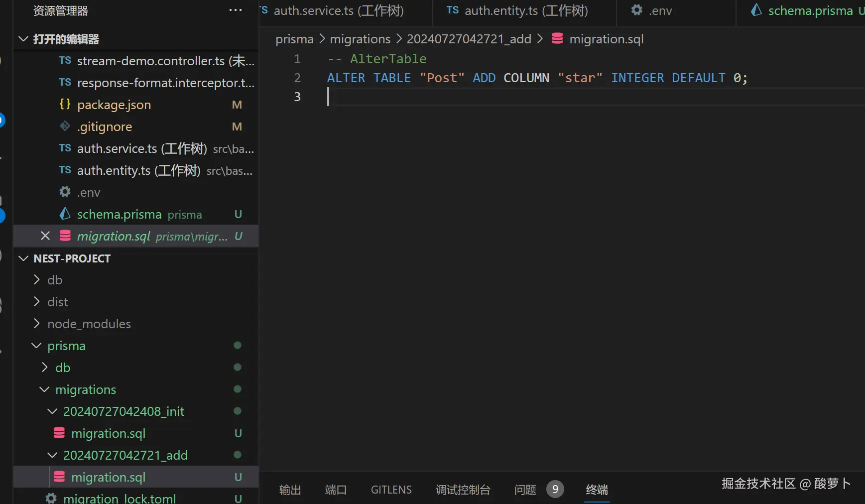Click the TypeScript icon of stream-demo.controller.ts
Viewport: 865px width, 504px height.
point(65,61)
